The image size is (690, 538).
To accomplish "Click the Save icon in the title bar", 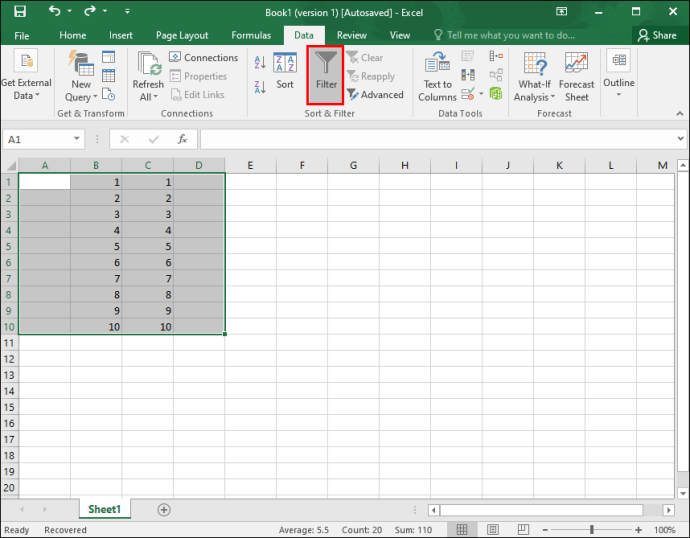I will click(20, 11).
